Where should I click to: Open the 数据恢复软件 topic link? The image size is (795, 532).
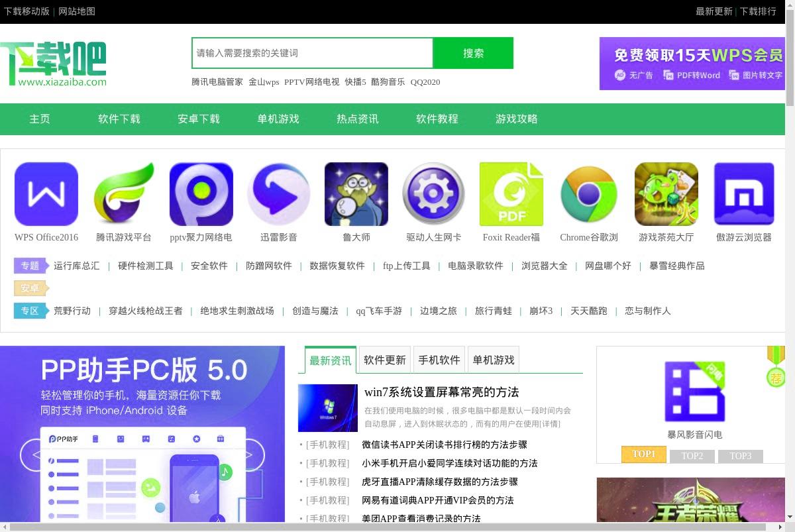tap(337, 266)
